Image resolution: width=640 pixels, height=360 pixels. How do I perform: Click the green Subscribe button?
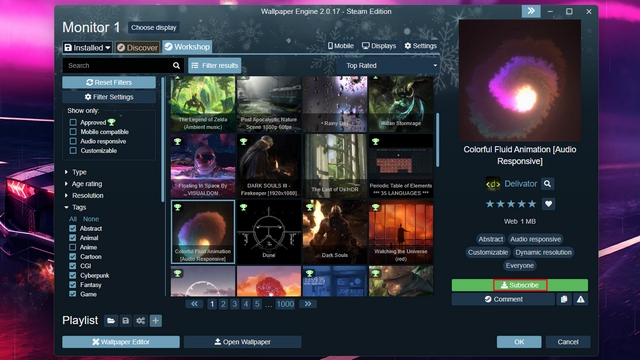pos(520,285)
